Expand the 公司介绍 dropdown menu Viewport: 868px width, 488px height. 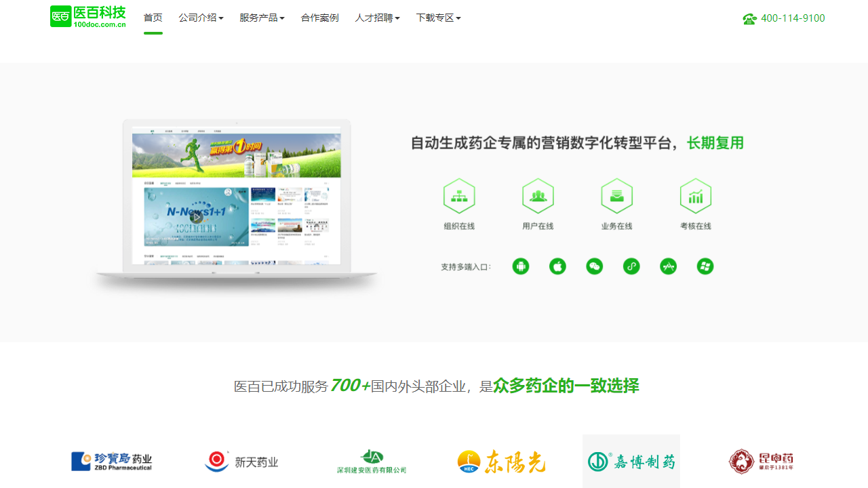201,18
